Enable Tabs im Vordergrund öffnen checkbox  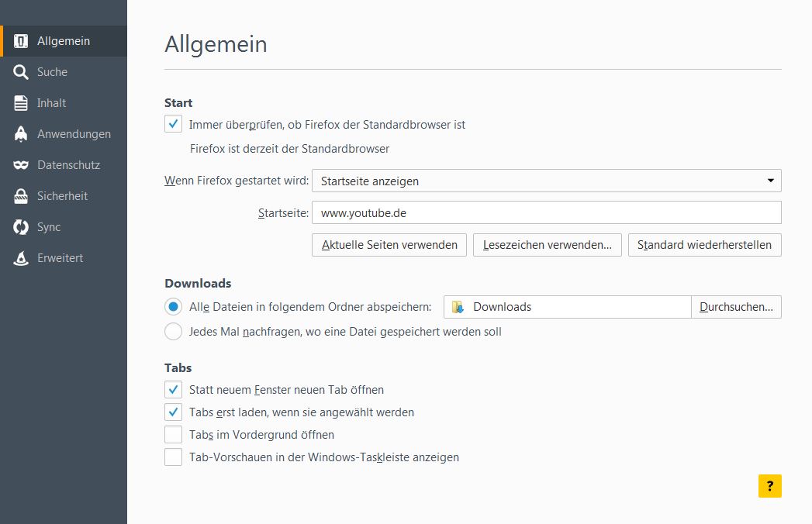(174, 435)
